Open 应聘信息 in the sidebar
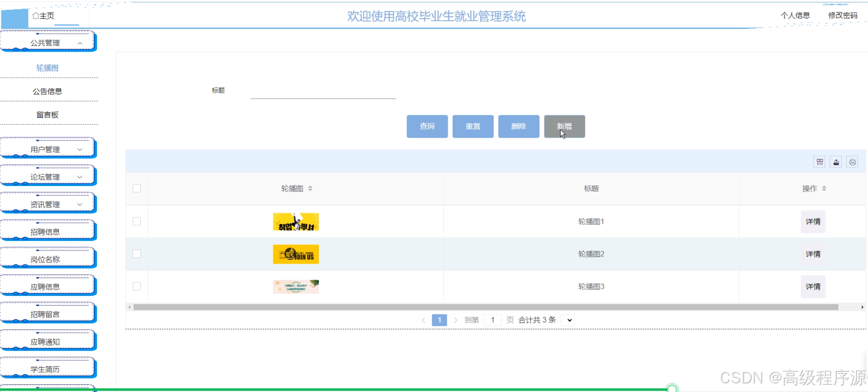868x392 pixels. pos(48,286)
